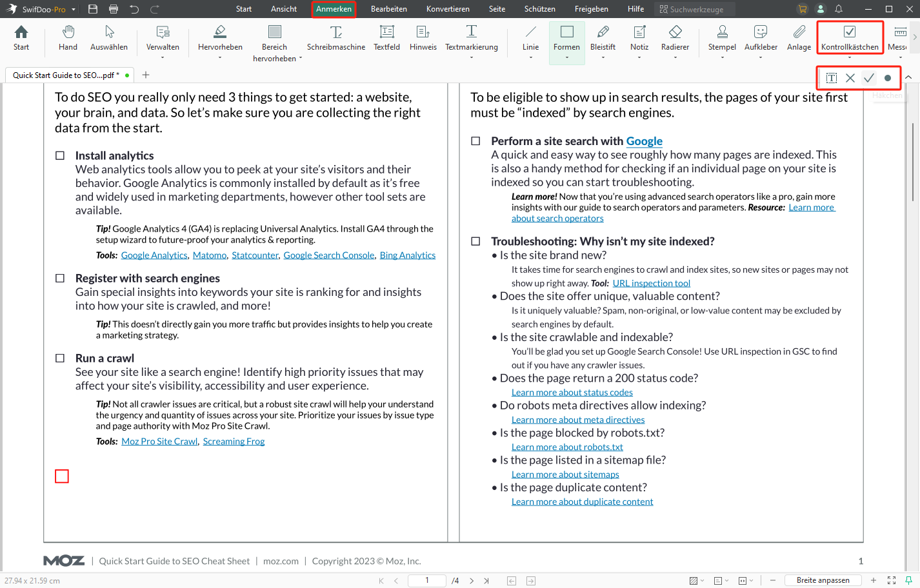Click the green pin icon in status bar
This screenshot has height=588, width=920.
click(x=908, y=581)
